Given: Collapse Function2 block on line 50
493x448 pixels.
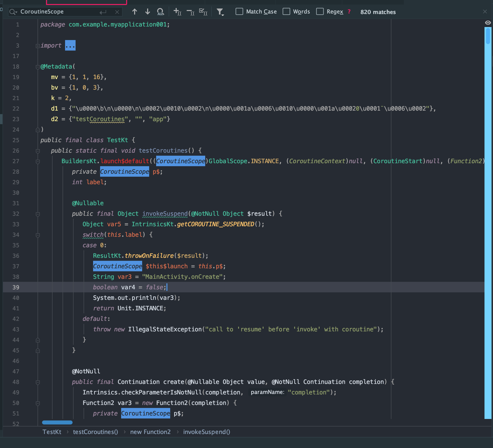Looking at the screenshot, I should [38, 403].
